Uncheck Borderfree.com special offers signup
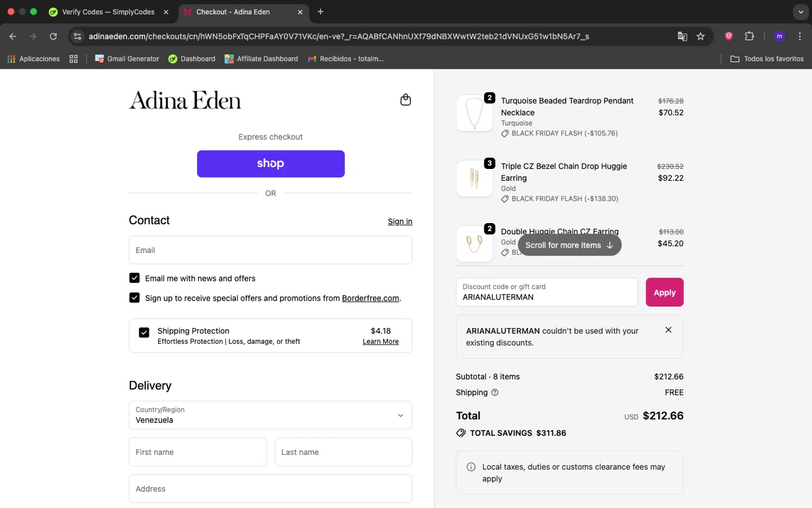The height and width of the screenshot is (508, 812). click(134, 298)
